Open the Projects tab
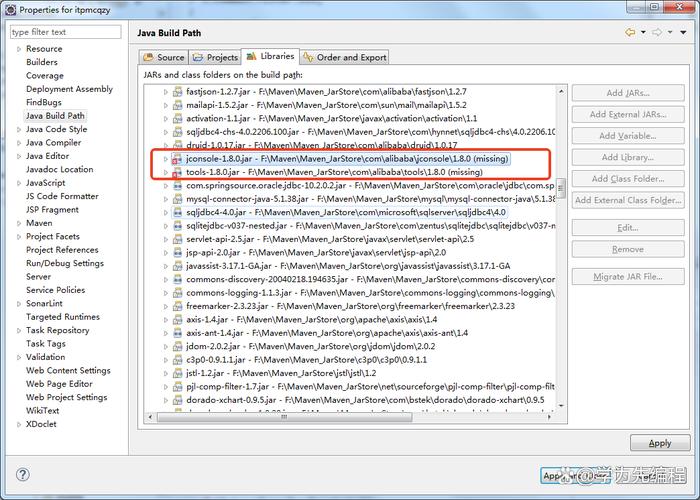The height and width of the screenshot is (500, 700). tap(215, 57)
